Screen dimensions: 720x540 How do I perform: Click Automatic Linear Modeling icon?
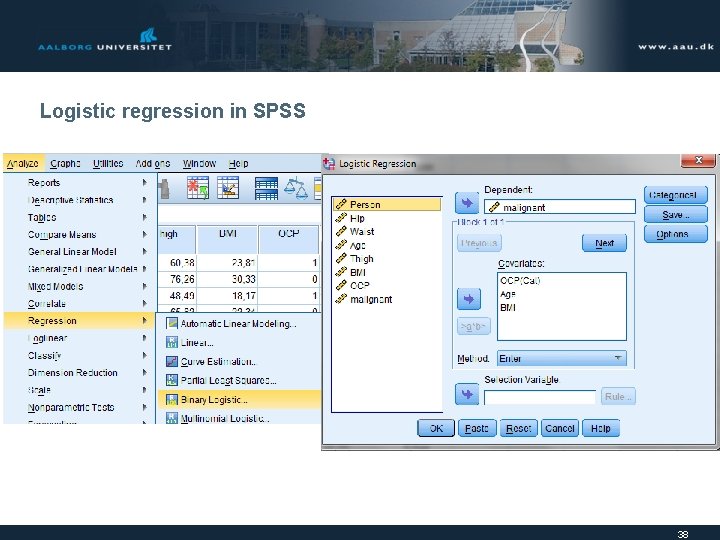pyautogui.click(x=172, y=324)
